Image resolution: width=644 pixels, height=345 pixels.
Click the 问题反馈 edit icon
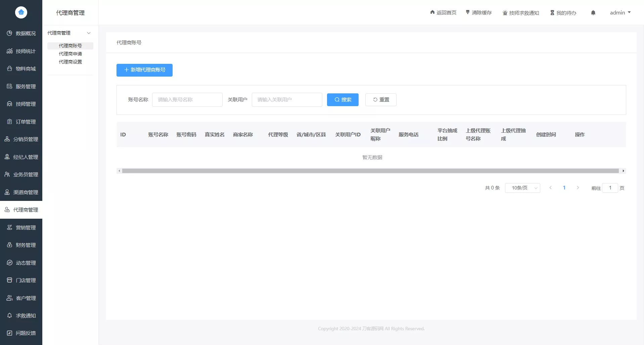[9, 333]
